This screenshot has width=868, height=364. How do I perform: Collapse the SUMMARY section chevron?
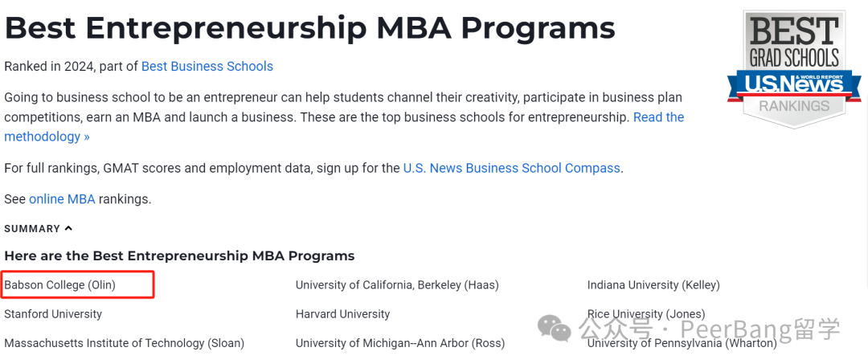(x=68, y=228)
